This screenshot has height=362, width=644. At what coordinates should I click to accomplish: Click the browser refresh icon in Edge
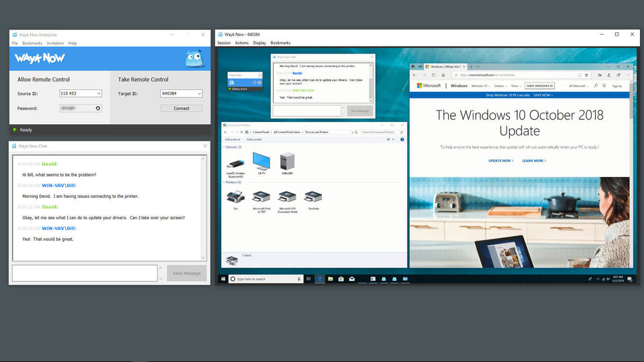433,75
